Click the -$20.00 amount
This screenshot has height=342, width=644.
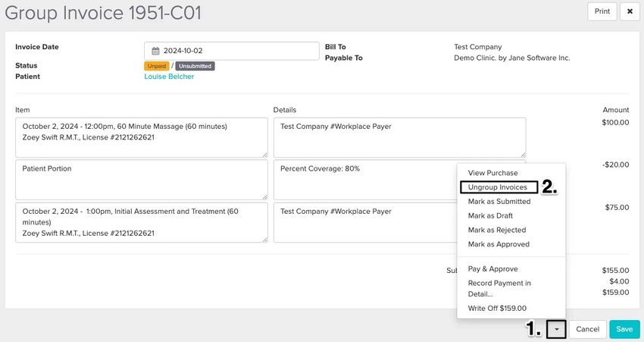pyautogui.click(x=615, y=165)
